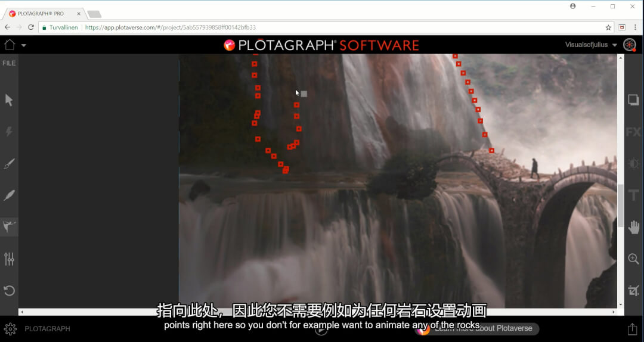
Task: Select the magnifier zoom tool
Action: click(x=633, y=259)
